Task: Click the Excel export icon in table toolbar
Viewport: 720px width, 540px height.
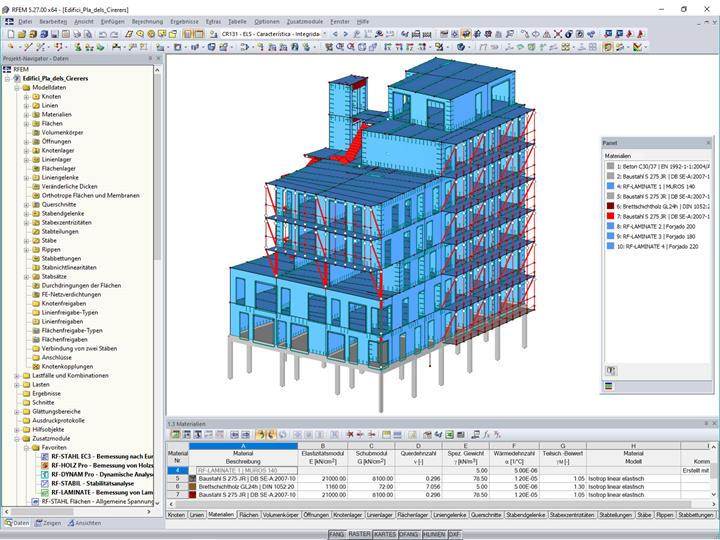Action: coord(450,434)
